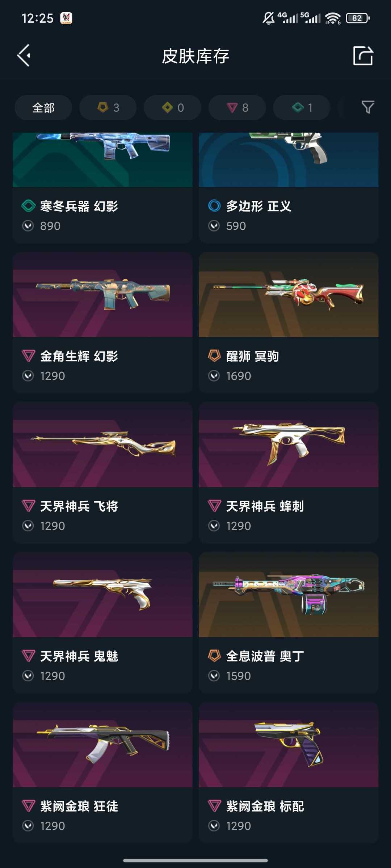Viewport: 391px width, 868px height.
Task: Tap the back arrow icon
Action: [x=24, y=56]
